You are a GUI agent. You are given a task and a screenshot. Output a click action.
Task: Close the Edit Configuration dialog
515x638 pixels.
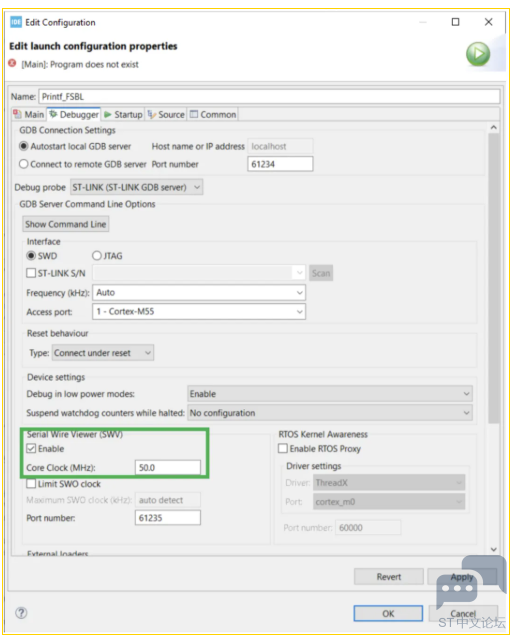tap(489, 22)
